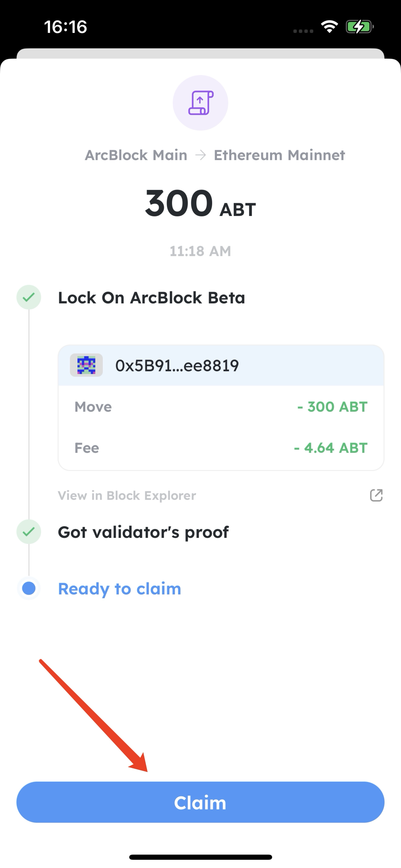This screenshot has height=868, width=401.
Task: Tap the ArcBlock Main source label
Action: [136, 155]
